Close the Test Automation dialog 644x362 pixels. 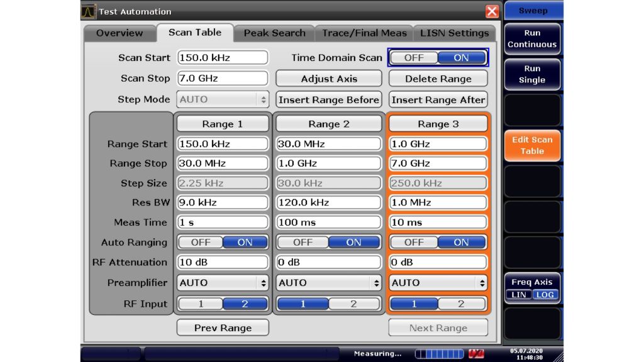pyautogui.click(x=492, y=11)
